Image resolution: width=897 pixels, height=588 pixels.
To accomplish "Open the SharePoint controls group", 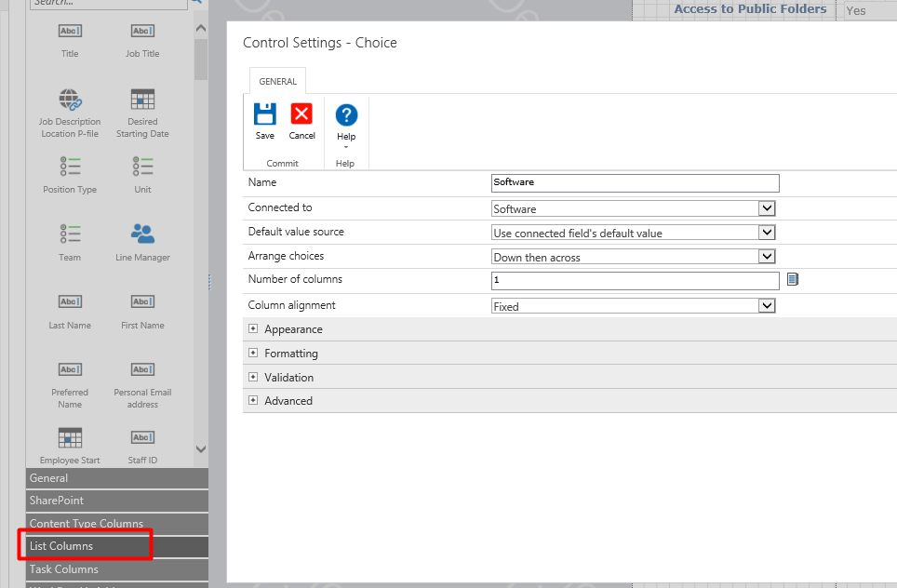I will click(x=116, y=501).
